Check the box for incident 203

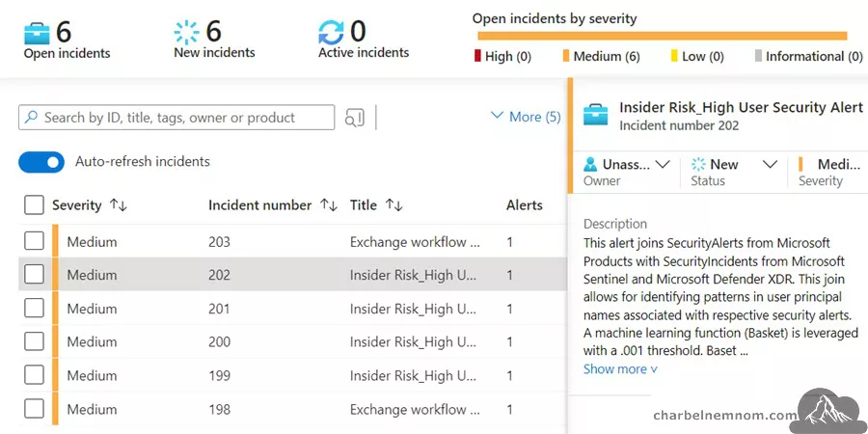click(34, 241)
